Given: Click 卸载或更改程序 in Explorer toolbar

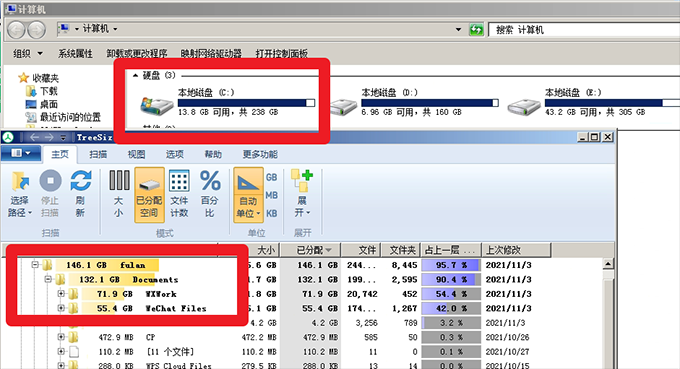Looking at the screenshot, I should pos(137,53).
